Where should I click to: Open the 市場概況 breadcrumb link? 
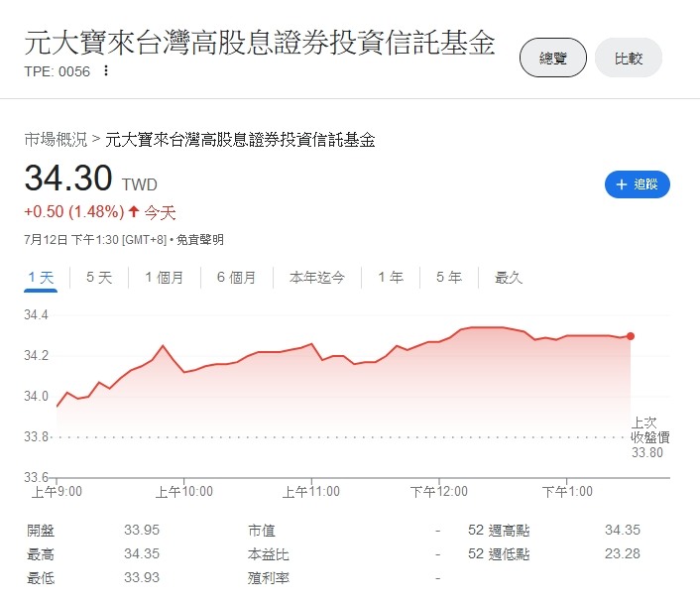tap(56, 140)
